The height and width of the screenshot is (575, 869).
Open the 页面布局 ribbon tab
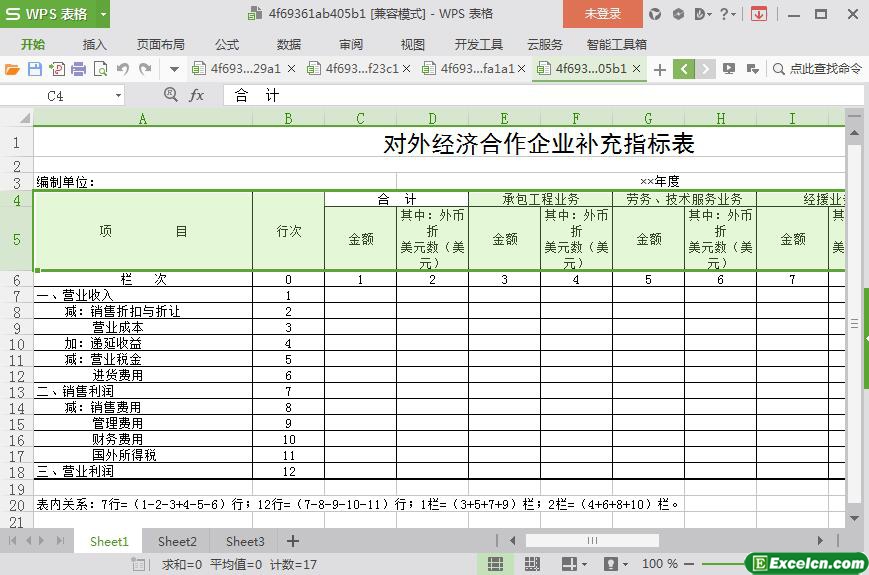click(x=161, y=45)
